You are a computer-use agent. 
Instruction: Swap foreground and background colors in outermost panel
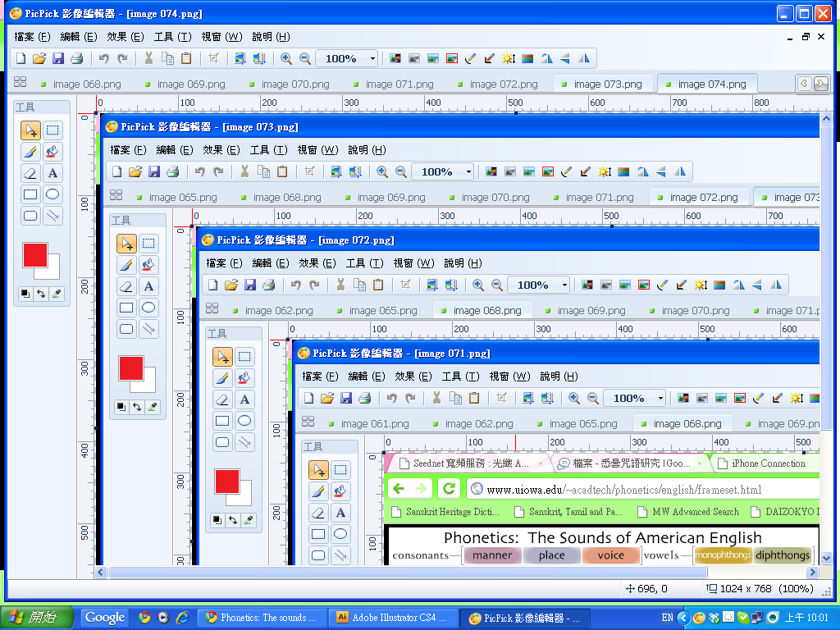click(x=40, y=293)
